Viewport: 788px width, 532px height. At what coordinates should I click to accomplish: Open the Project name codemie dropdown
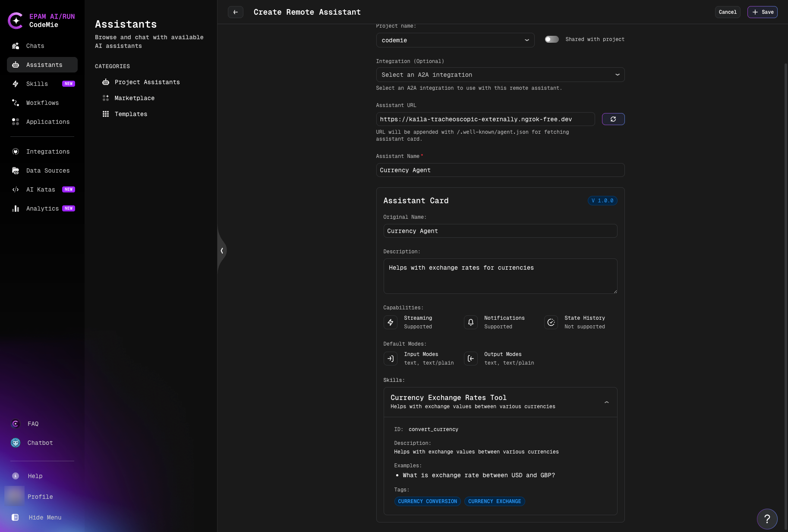455,40
